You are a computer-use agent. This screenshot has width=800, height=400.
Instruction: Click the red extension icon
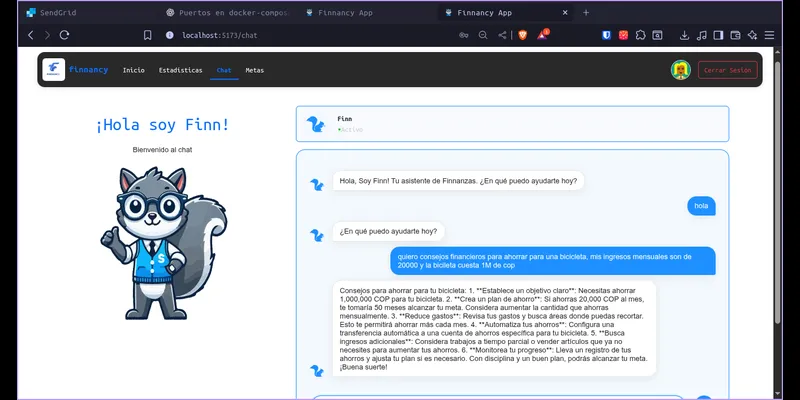tap(623, 35)
